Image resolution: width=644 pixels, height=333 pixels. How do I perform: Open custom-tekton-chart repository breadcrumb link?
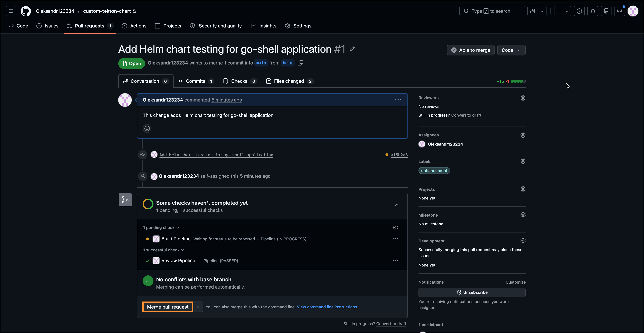point(107,11)
